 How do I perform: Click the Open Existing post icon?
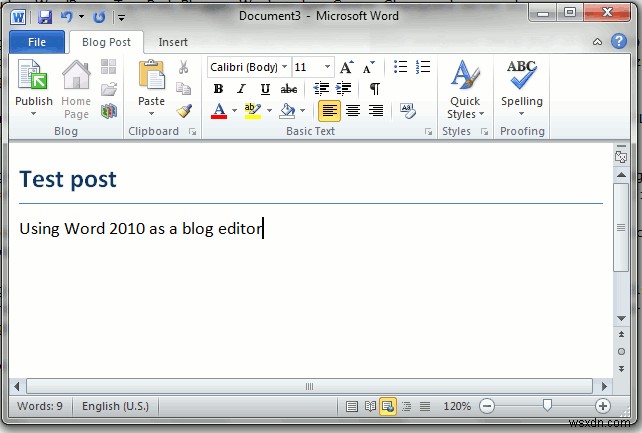pyautogui.click(x=109, y=88)
